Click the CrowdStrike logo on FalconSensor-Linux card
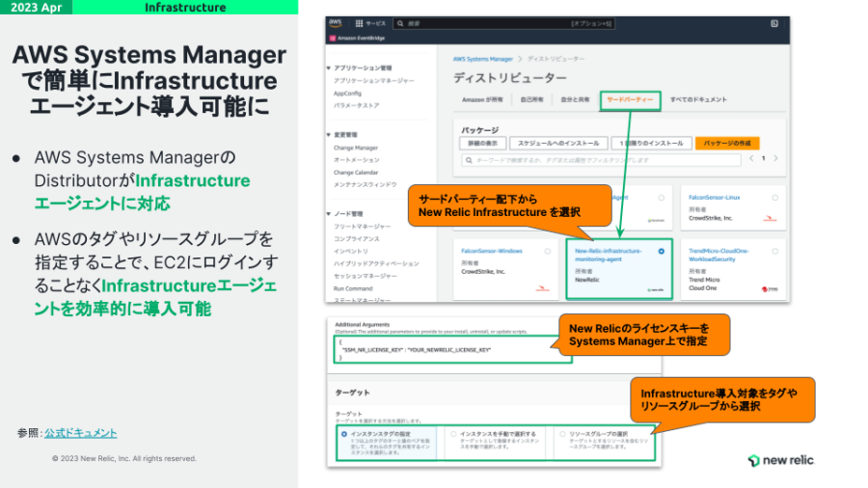Viewport: 868px width, 488px height. tap(770, 219)
